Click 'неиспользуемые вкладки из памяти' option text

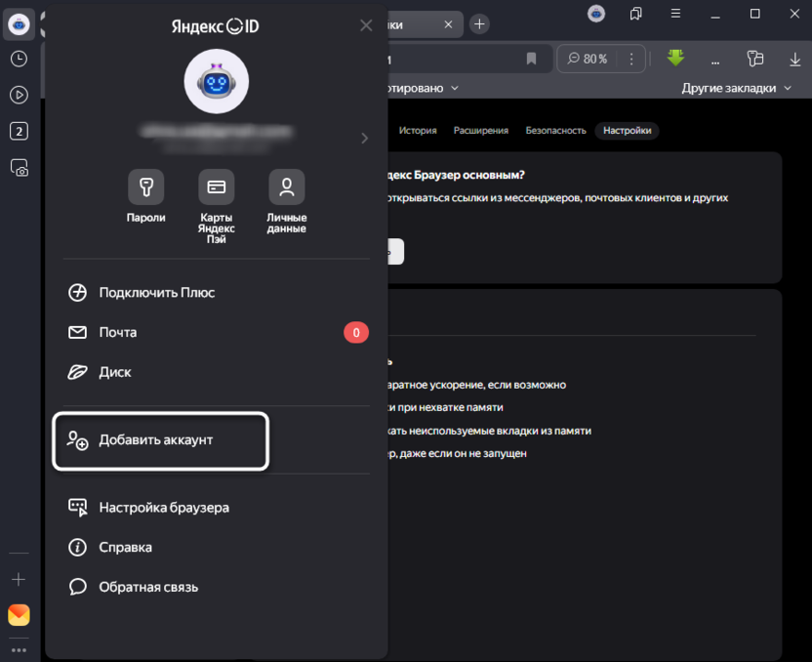(501, 431)
